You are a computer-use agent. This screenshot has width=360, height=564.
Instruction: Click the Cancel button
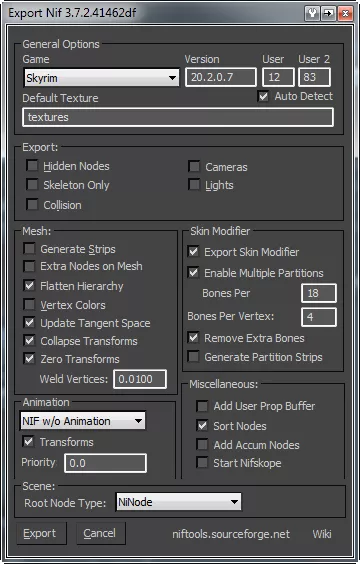tap(101, 533)
